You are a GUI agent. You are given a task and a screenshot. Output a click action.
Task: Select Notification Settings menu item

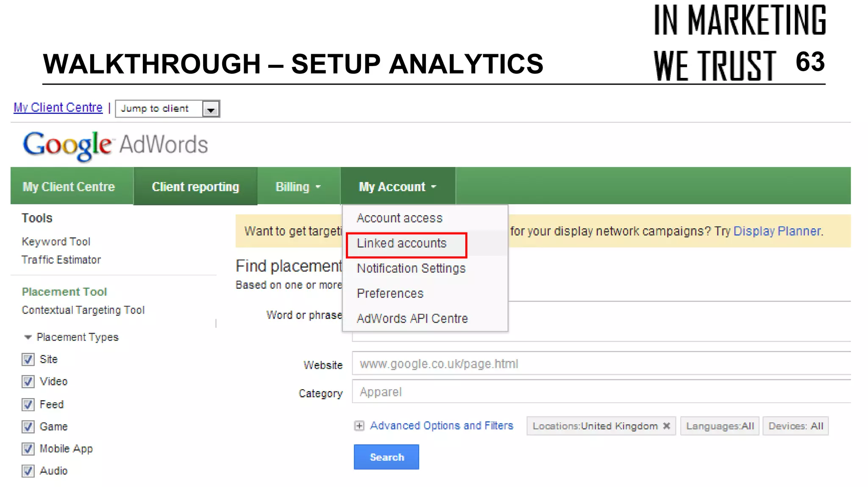click(x=425, y=268)
